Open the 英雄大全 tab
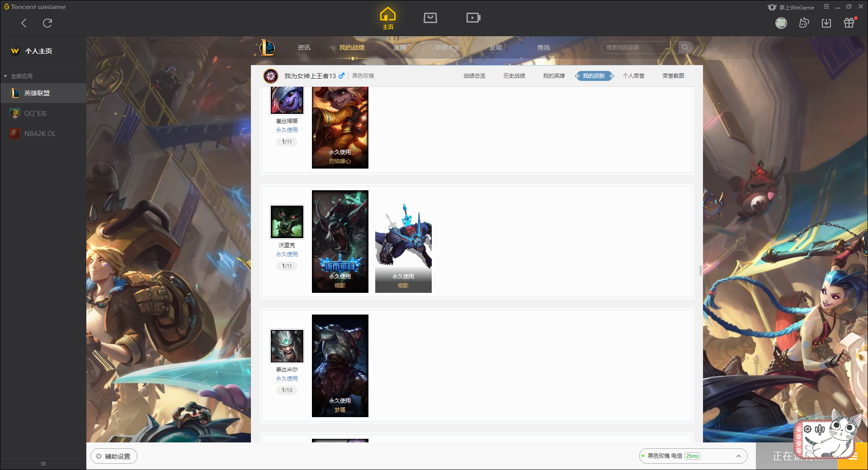The height and width of the screenshot is (470, 868). point(448,47)
